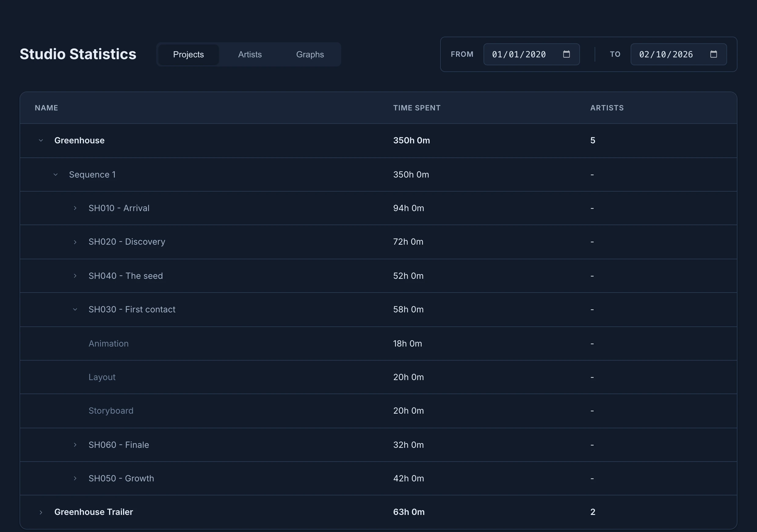This screenshot has width=757, height=532.
Task: Expand the Greenhouse Trailer project
Action: [41, 512]
